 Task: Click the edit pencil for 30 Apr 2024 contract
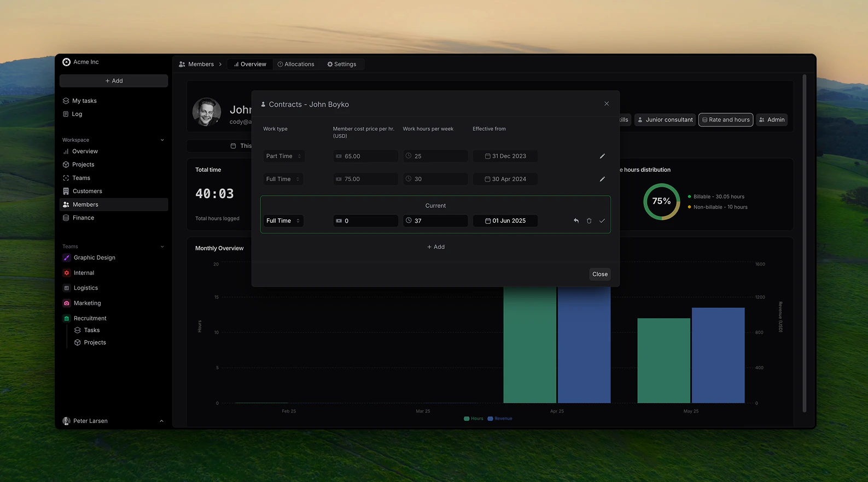602,179
